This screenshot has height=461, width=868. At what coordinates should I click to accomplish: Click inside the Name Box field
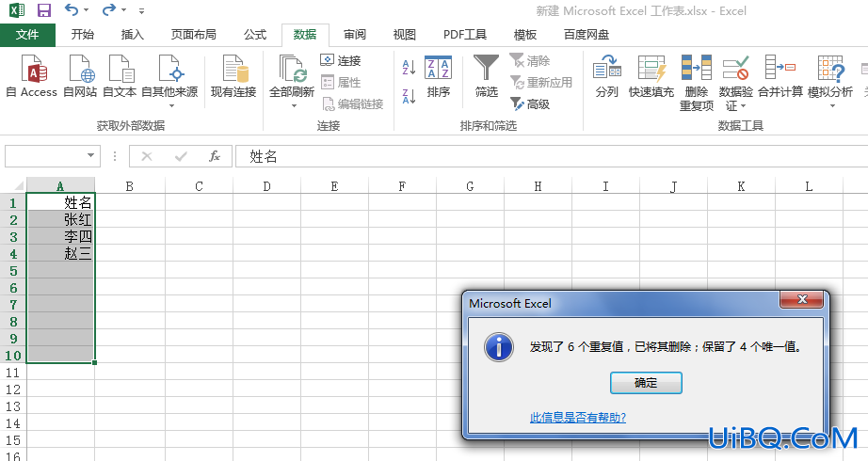44,156
